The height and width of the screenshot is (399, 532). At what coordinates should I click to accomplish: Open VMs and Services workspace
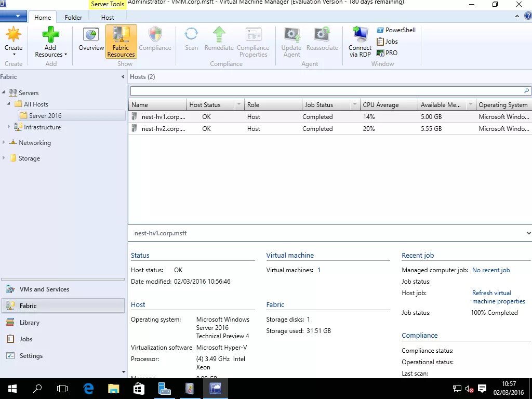(63, 289)
